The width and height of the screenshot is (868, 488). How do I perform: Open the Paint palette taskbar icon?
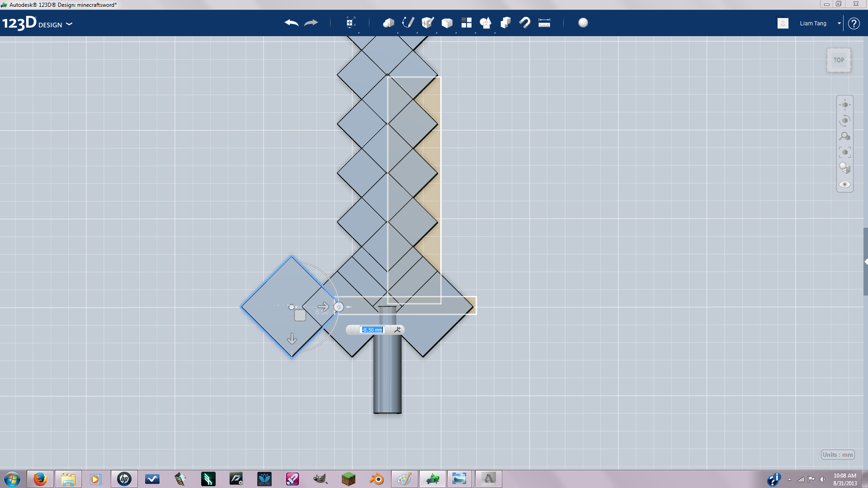tap(404, 479)
